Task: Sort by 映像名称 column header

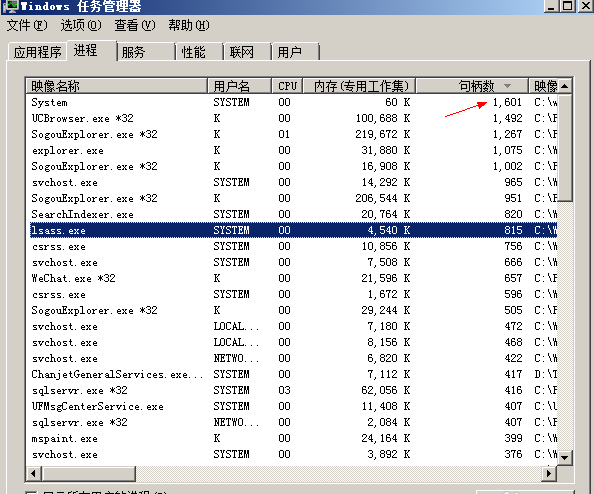Action: tap(117, 86)
